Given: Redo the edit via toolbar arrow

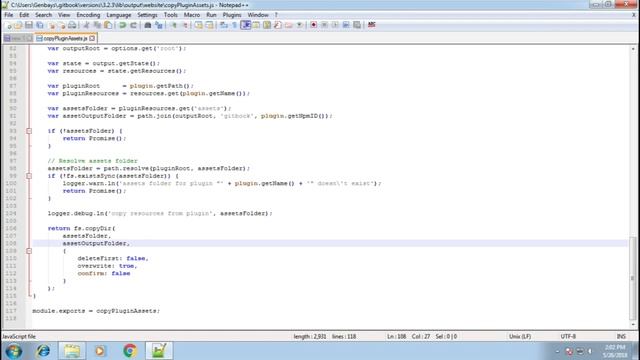Looking at the screenshot, I should (x=133, y=25).
